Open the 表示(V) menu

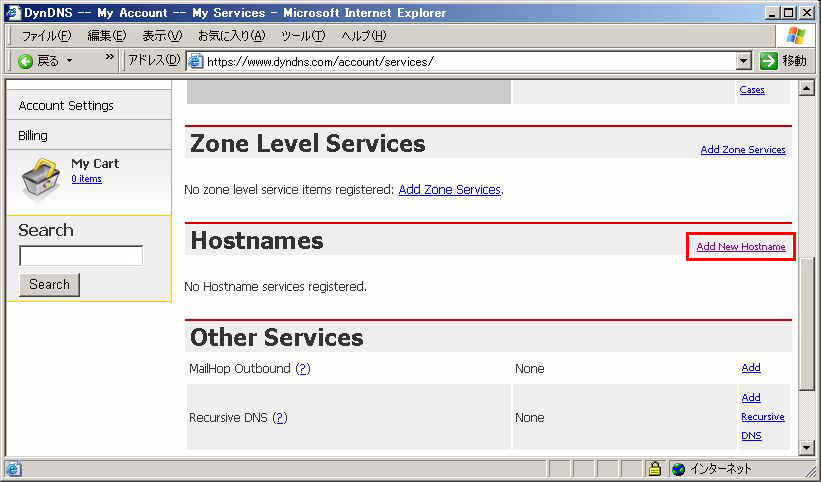coord(162,36)
